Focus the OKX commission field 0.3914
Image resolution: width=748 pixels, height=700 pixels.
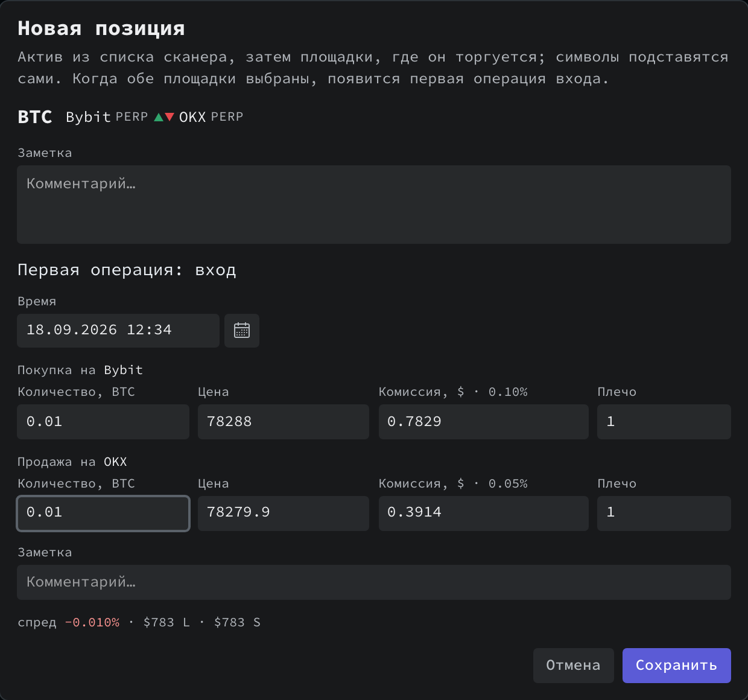[483, 514]
